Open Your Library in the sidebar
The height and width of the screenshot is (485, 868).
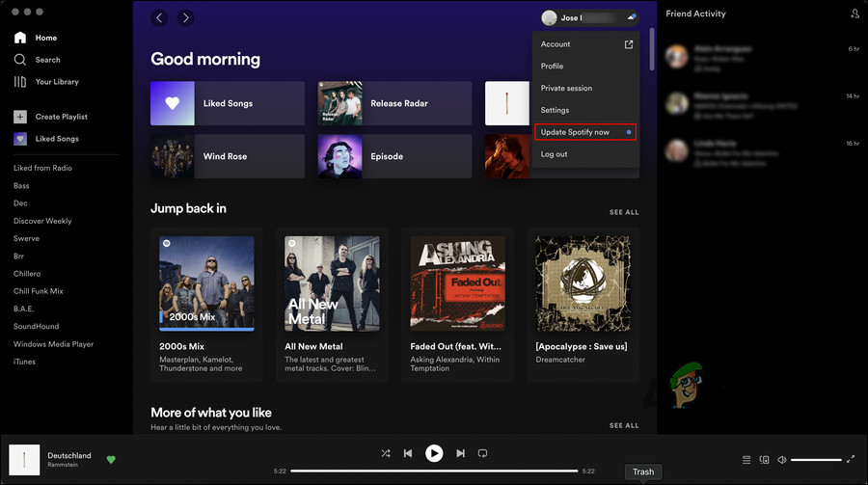(x=20, y=82)
